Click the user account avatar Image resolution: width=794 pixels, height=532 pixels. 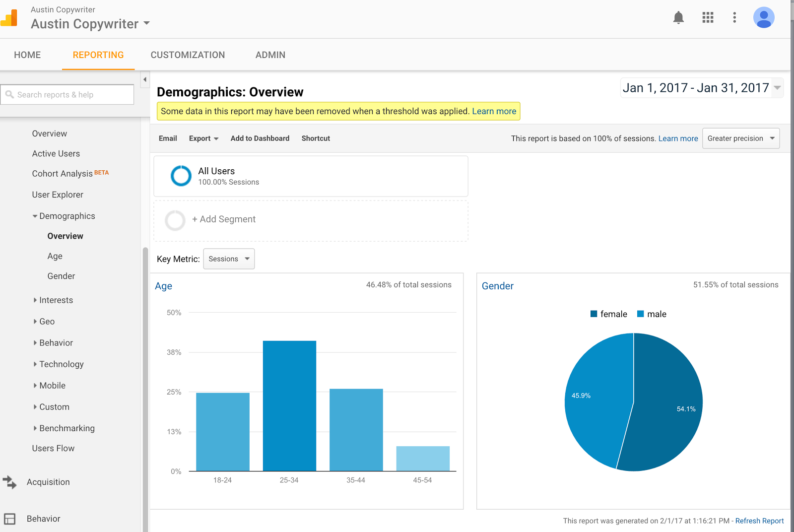click(x=763, y=18)
